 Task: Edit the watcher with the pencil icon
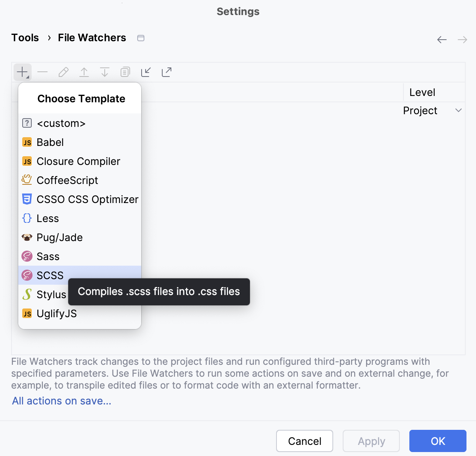tap(63, 72)
